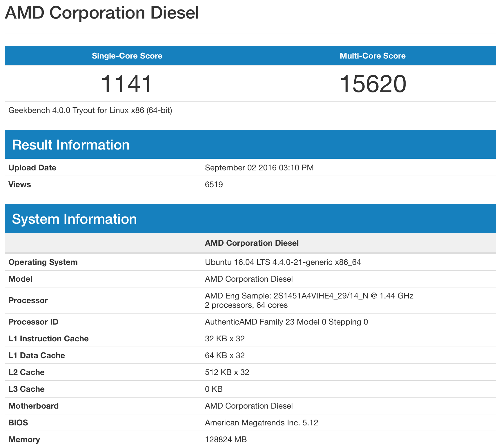Viewport: 501px width, 448px height.
Task: Click the Memory row label
Action: coord(24,440)
